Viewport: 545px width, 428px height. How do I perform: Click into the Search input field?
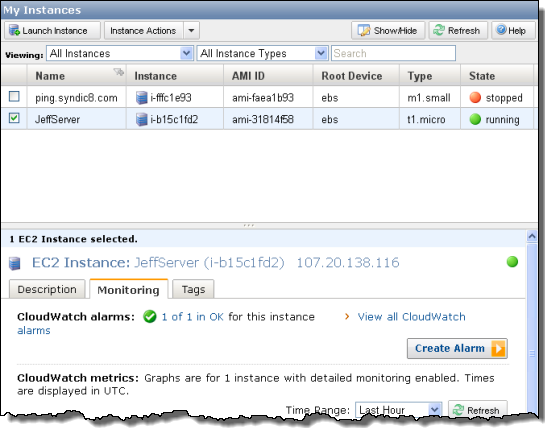tap(393, 53)
